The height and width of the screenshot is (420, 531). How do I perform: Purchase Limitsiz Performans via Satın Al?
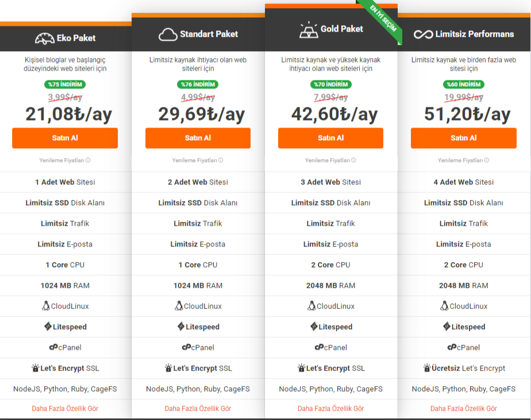[463, 138]
